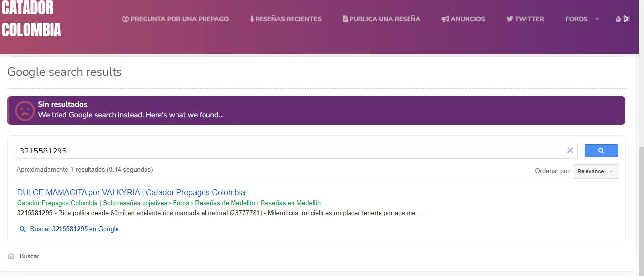The image size is (644, 276).
Task: Click the nav bar's right scroll arrow
Action: (626, 19)
